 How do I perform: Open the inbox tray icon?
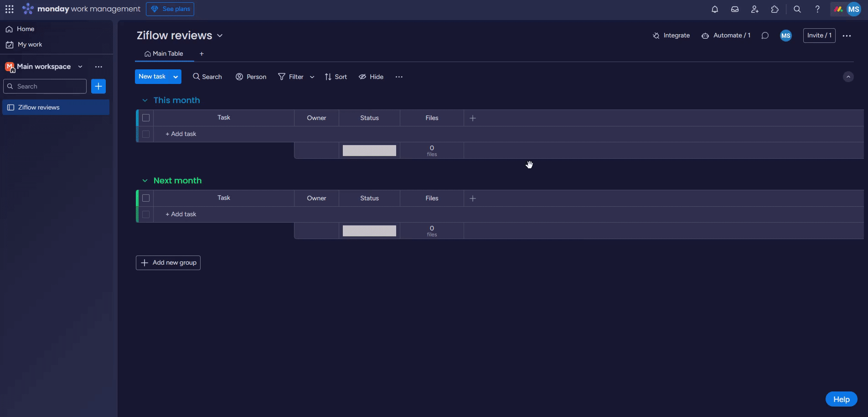(x=735, y=9)
